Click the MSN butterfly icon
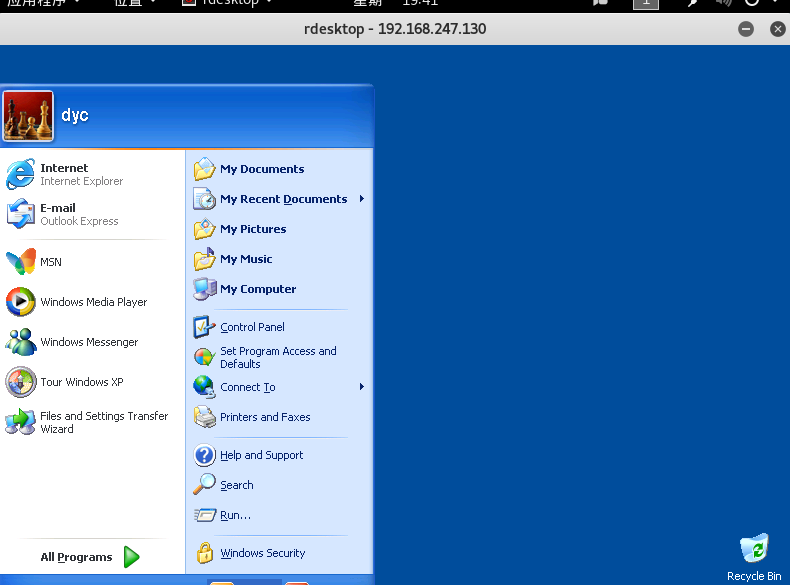Viewport: 790px width, 585px height. [21, 262]
